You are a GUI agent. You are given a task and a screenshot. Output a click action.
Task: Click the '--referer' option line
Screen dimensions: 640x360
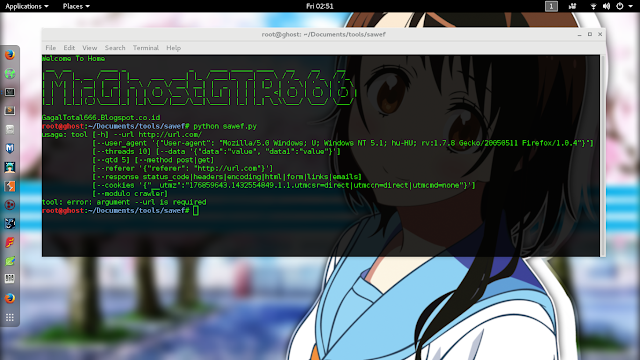[x=182, y=168]
